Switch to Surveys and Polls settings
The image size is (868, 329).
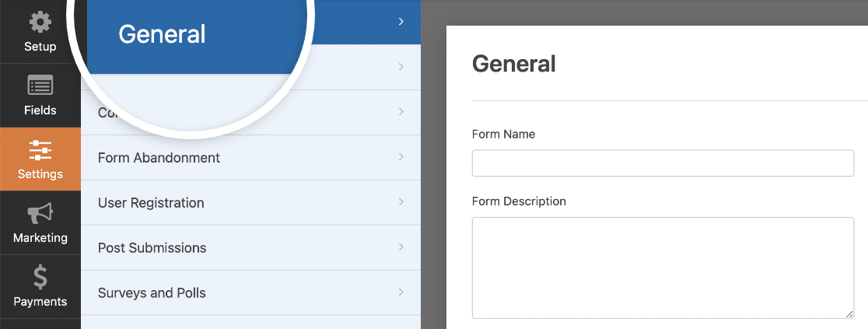point(152,293)
